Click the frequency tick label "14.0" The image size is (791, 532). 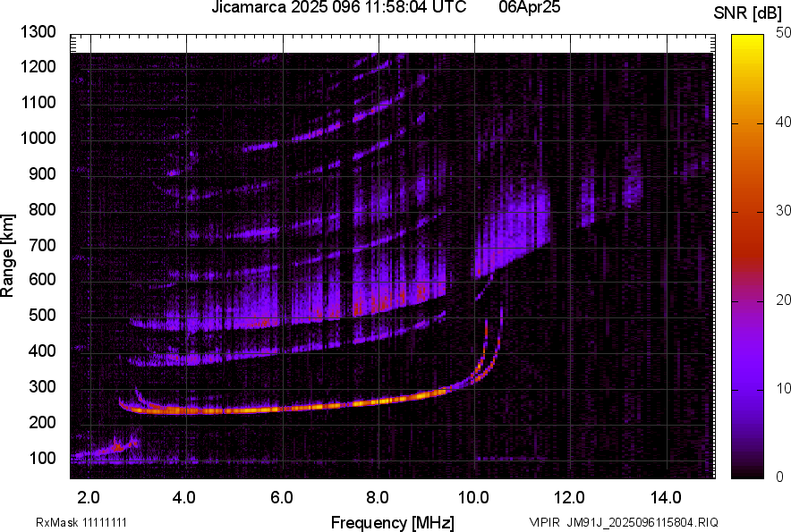pos(666,498)
